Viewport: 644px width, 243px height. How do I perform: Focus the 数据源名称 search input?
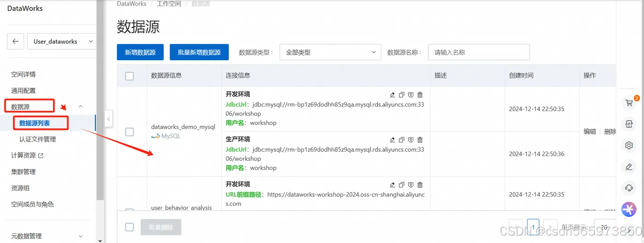pyautogui.click(x=479, y=52)
